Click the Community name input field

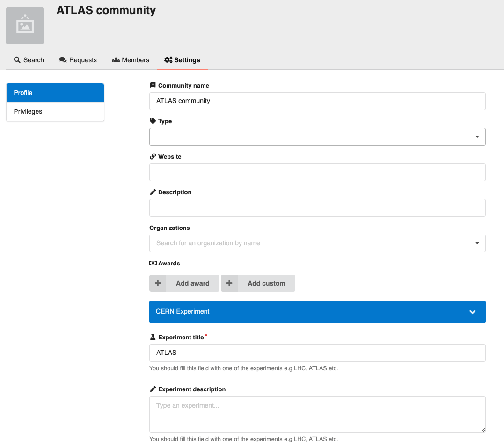317,101
